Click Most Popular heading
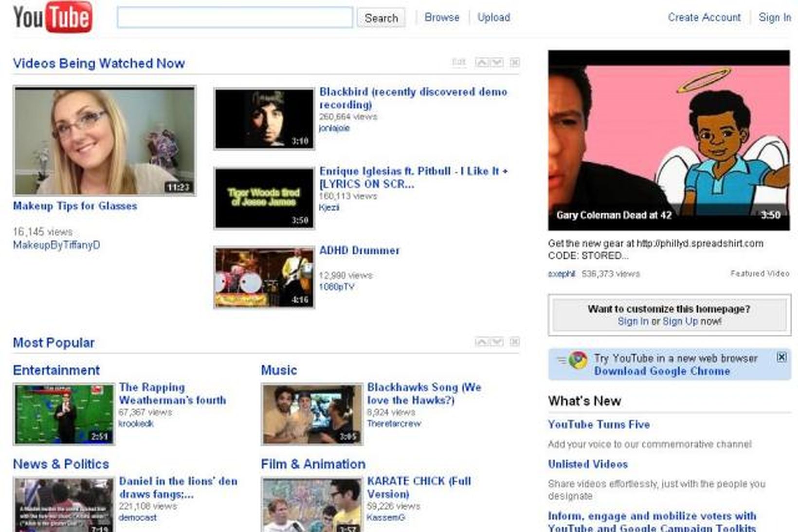The height and width of the screenshot is (532, 798). click(54, 343)
